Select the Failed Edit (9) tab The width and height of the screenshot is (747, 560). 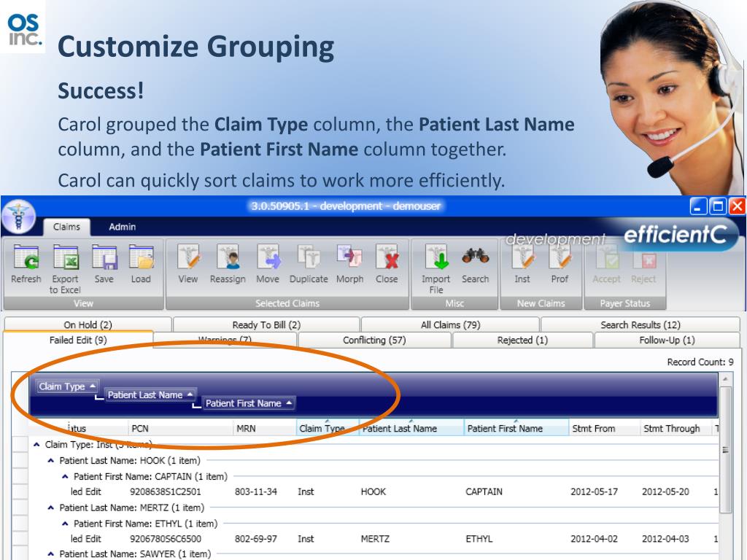click(x=78, y=340)
